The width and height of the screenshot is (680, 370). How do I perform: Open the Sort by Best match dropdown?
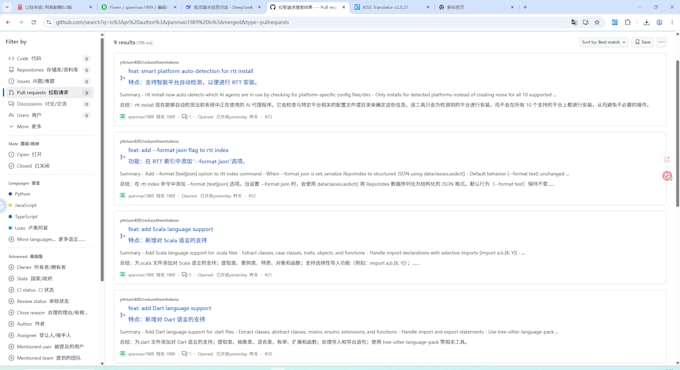click(x=603, y=42)
